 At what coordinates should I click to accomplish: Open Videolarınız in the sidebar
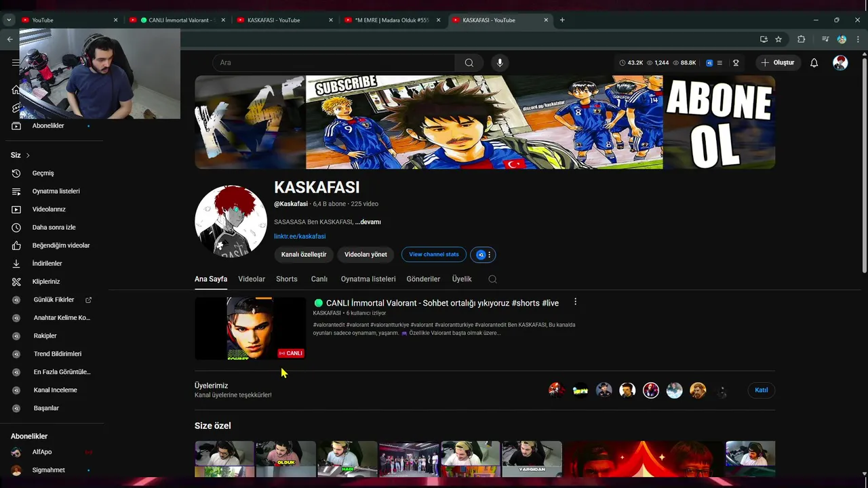click(x=49, y=209)
